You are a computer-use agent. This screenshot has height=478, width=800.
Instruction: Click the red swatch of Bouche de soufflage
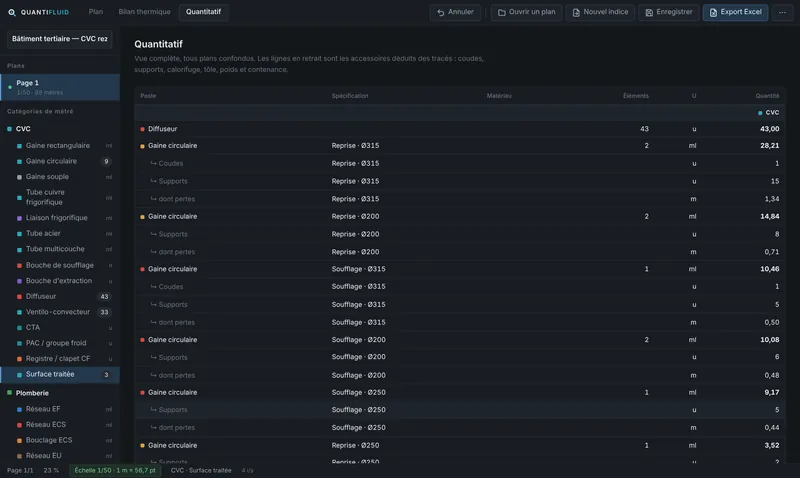19,266
